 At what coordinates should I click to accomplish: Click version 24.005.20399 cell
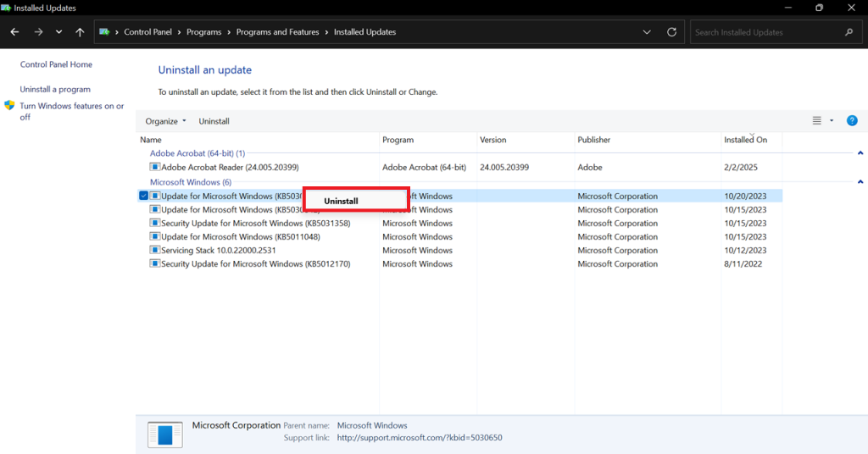coord(504,167)
